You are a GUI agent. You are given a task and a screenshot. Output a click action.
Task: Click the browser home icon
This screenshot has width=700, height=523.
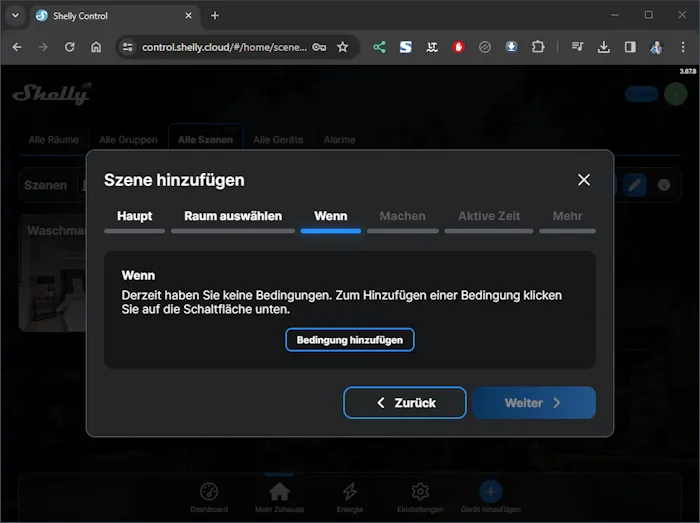[x=96, y=47]
